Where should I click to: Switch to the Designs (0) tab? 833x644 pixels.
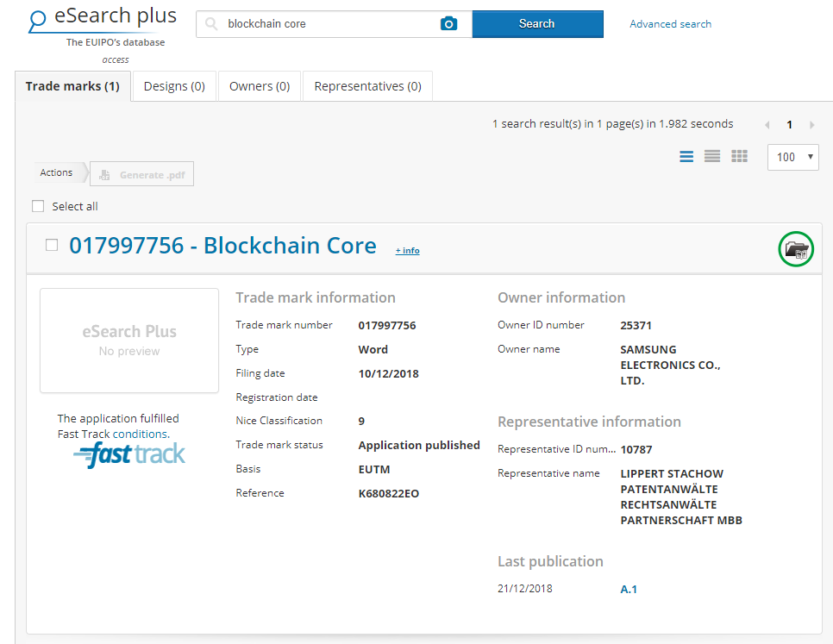pyautogui.click(x=174, y=86)
